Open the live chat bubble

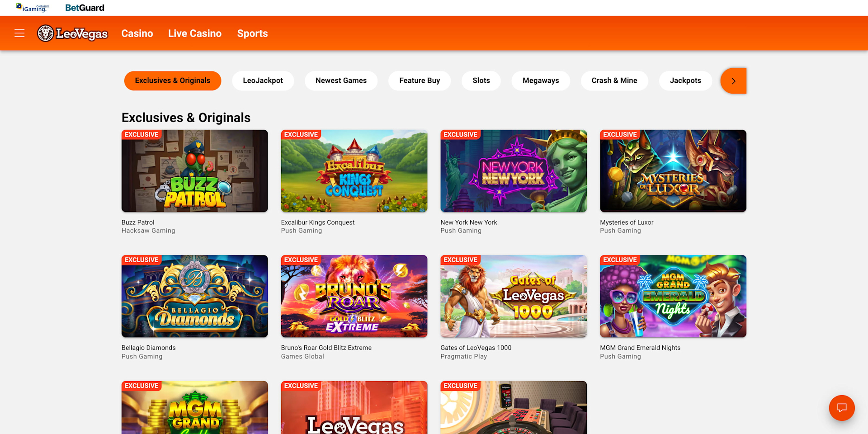(842, 408)
